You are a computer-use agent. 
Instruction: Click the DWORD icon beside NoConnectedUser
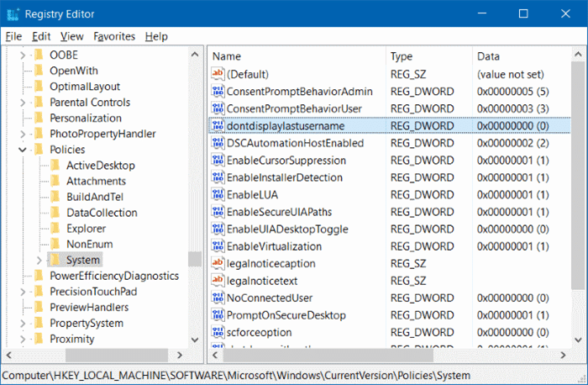coord(218,298)
